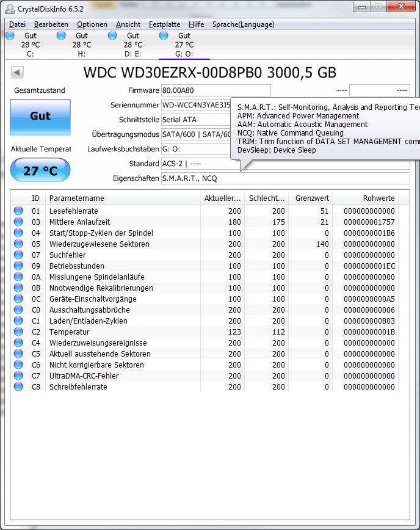Click the ID column header
The image size is (420, 530).
point(35,198)
